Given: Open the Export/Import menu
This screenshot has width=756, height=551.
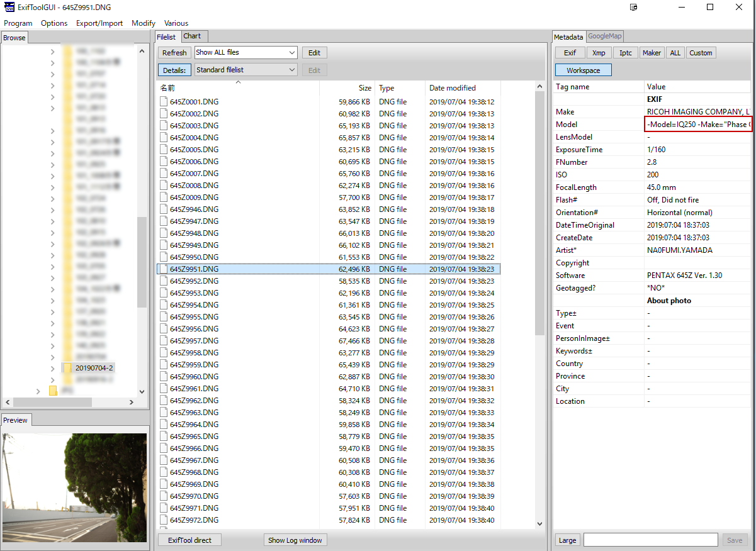Looking at the screenshot, I should 99,23.
